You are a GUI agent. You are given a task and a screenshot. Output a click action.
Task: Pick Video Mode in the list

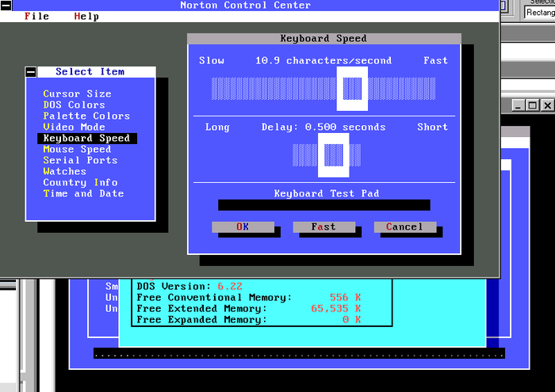click(74, 127)
